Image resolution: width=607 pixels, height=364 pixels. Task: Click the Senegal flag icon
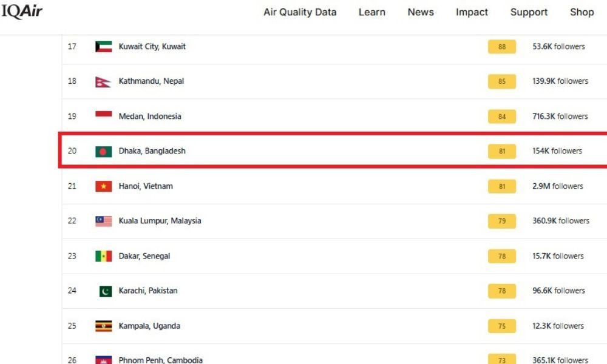pos(103,256)
